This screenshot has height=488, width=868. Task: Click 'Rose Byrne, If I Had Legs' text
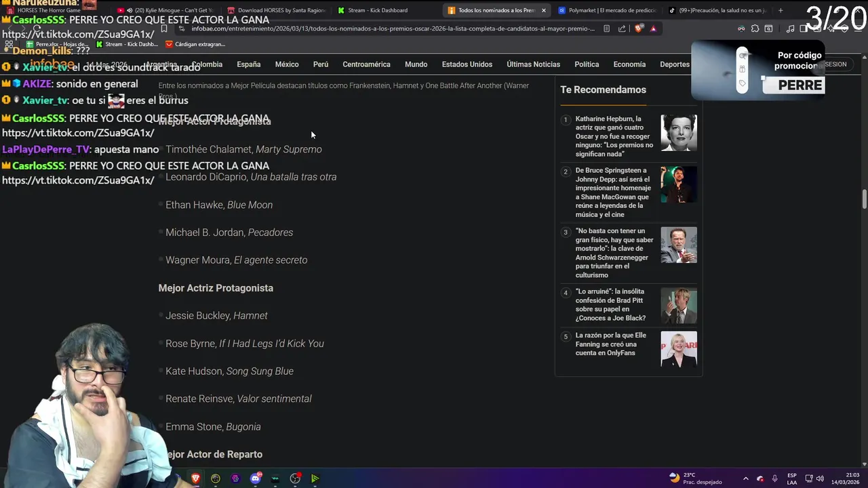point(245,344)
